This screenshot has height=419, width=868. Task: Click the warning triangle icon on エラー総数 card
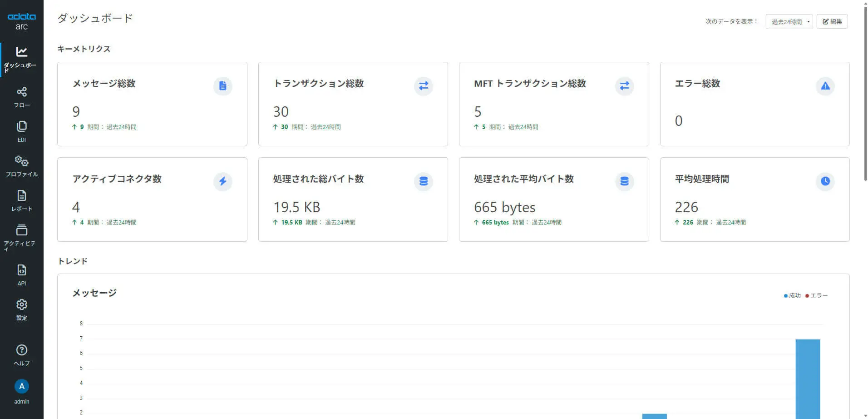coord(825,86)
